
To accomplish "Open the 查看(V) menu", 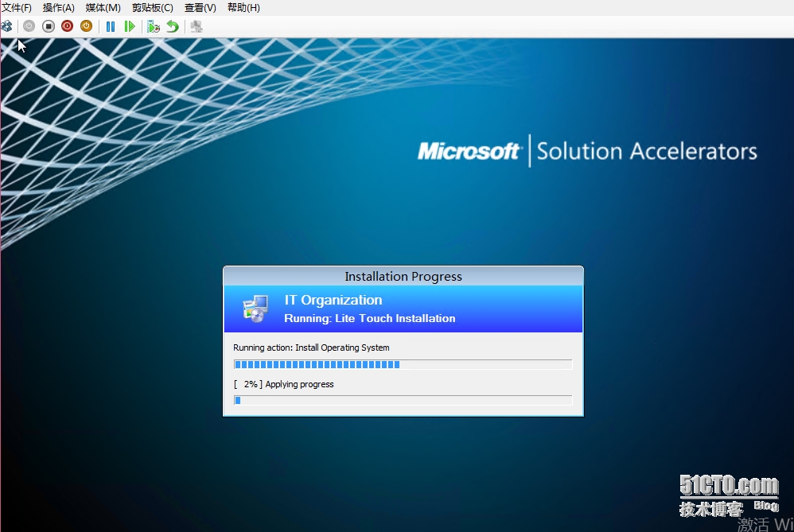I will tap(200, 8).
